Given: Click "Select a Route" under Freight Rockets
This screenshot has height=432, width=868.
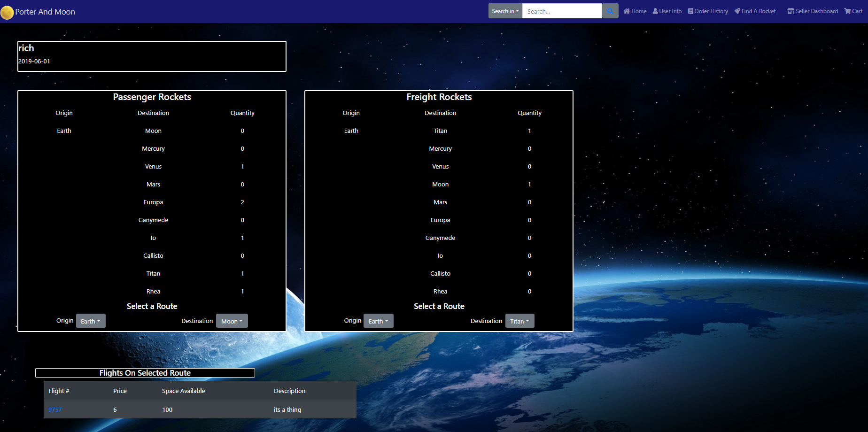Looking at the screenshot, I should tap(439, 306).
